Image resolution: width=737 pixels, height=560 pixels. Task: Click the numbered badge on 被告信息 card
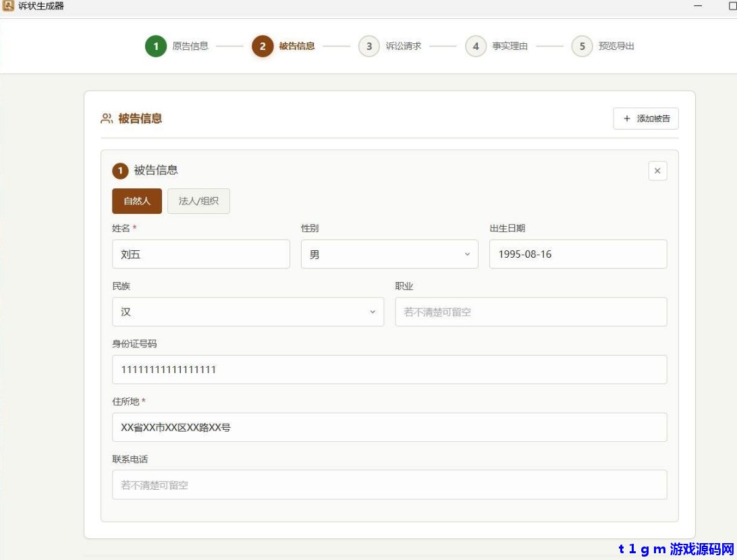[x=120, y=171]
